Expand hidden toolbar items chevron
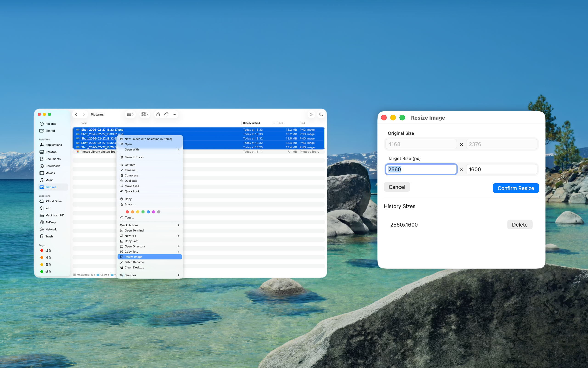The height and width of the screenshot is (368, 588). 311,114
